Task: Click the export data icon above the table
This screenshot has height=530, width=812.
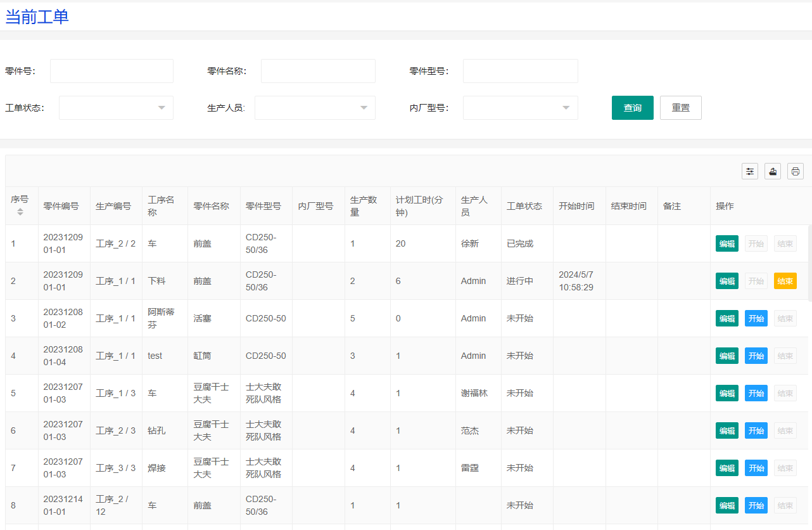Action: click(773, 171)
